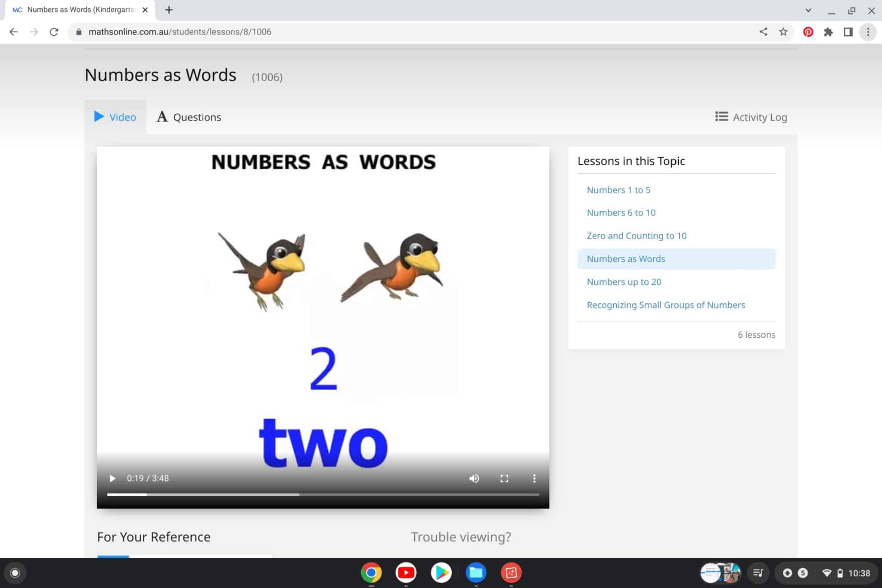Click the Pinterest extension icon
882x588 pixels.
point(808,32)
